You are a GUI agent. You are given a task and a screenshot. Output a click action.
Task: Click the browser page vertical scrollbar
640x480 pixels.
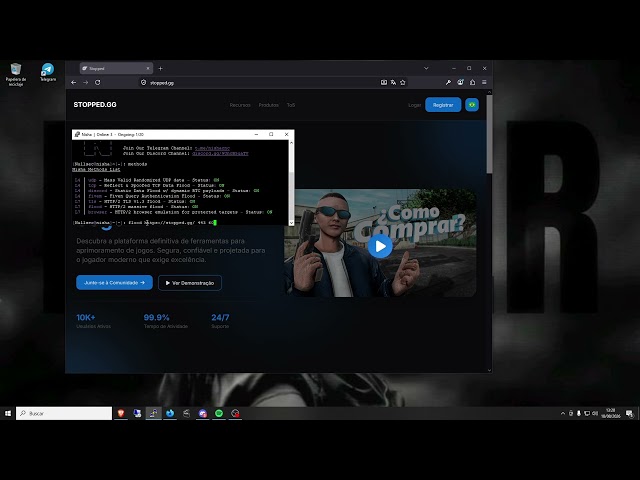tap(489, 135)
